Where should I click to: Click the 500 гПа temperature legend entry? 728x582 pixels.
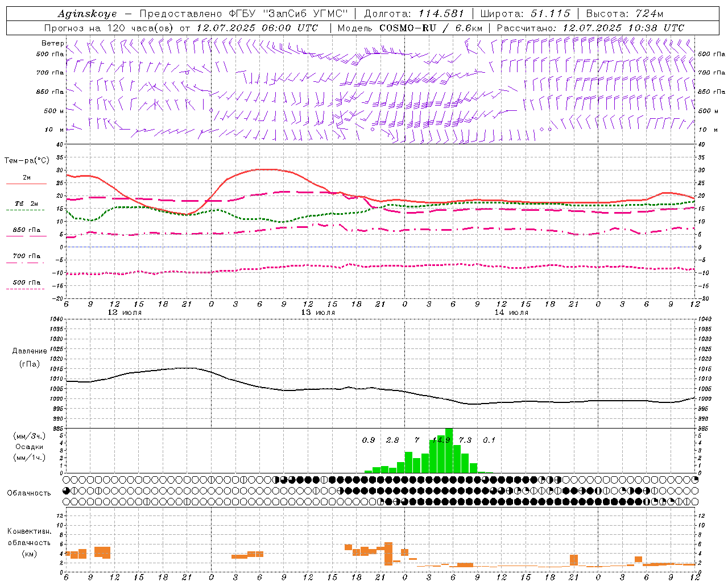[26, 282]
